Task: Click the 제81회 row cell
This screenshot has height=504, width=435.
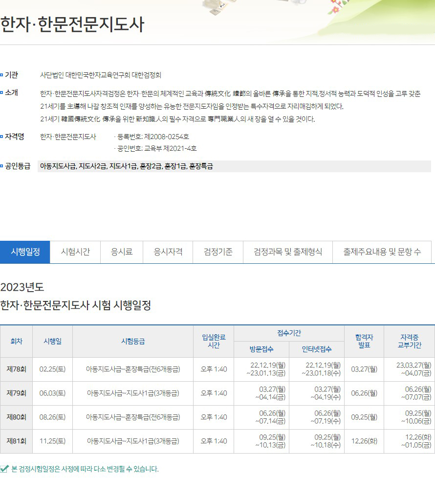Action: [16, 441]
